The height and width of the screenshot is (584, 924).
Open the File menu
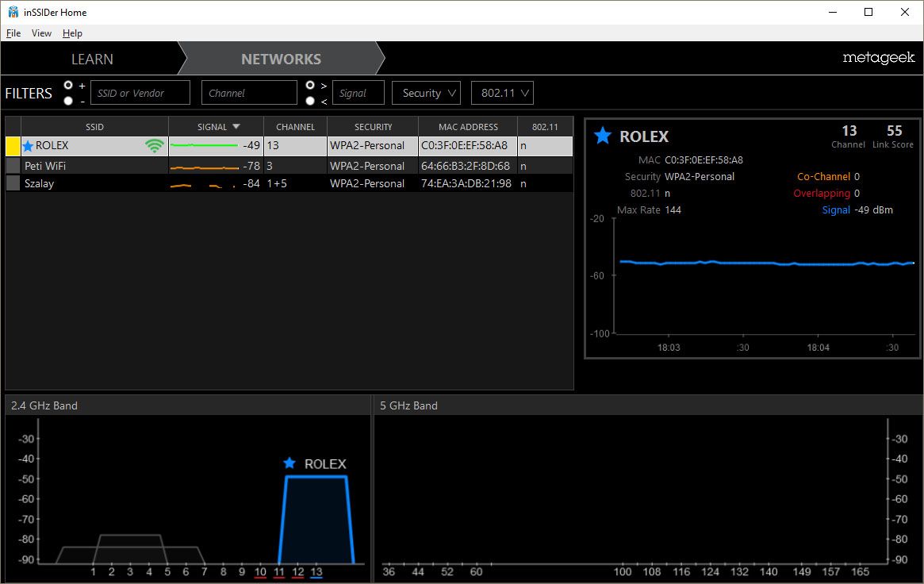[13, 33]
